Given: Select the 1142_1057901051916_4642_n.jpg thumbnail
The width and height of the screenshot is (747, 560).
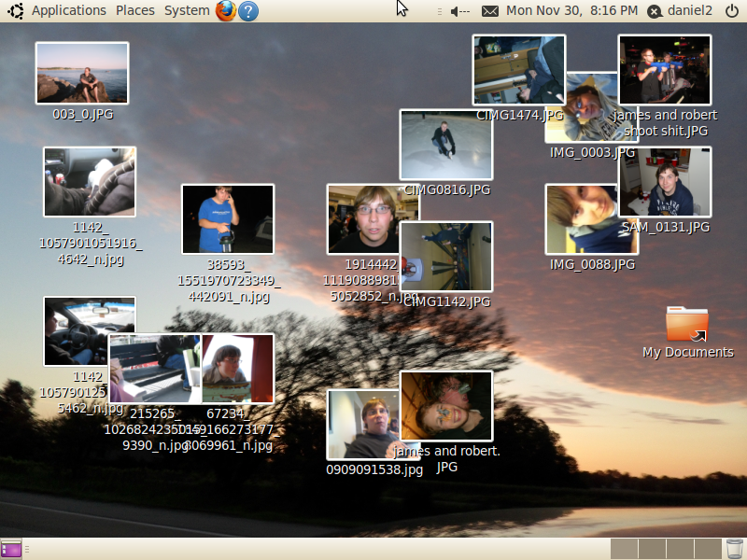Looking at the screenshot, I should [x=90, y=181].
